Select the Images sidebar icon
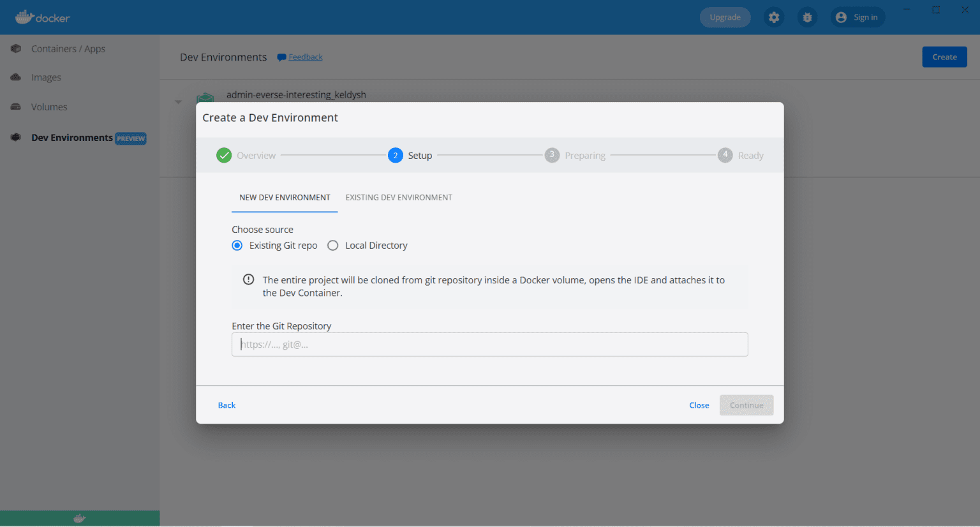Viewport: 980px width, 527px height. click(45, 77)
